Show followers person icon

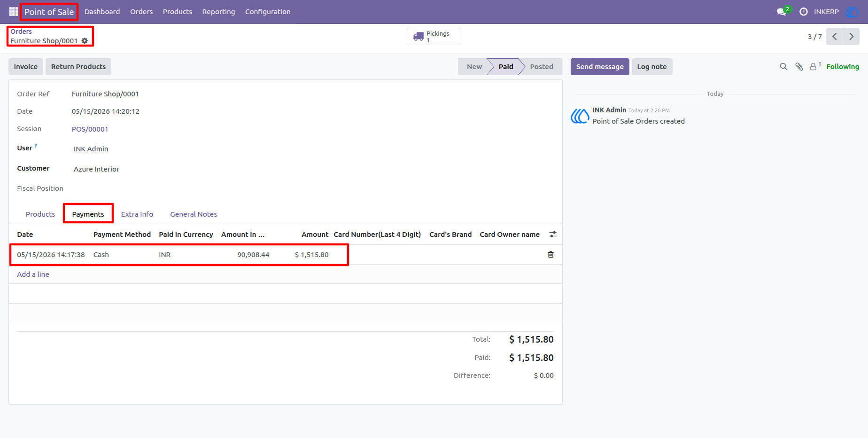(x=815, y=67)
